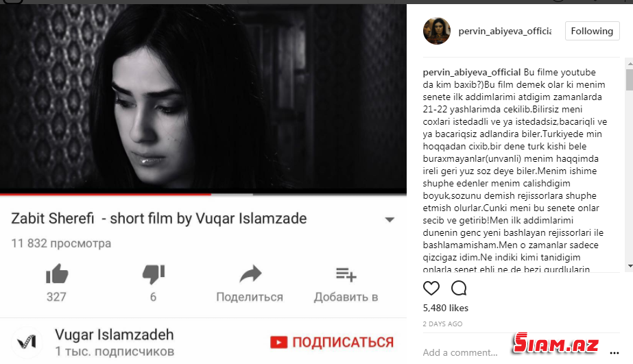633x364 pixels.
Task: Click in the Add a comment field
Action: [460, 353]
